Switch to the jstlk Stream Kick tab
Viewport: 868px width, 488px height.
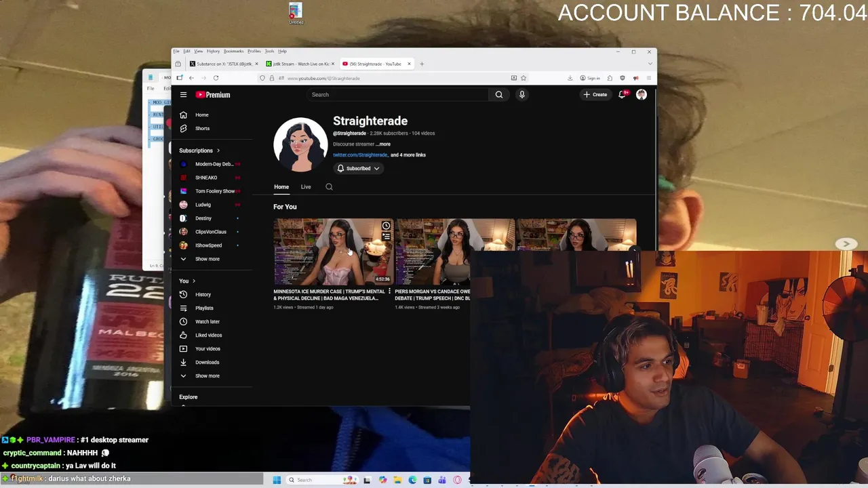pos(300,64)
